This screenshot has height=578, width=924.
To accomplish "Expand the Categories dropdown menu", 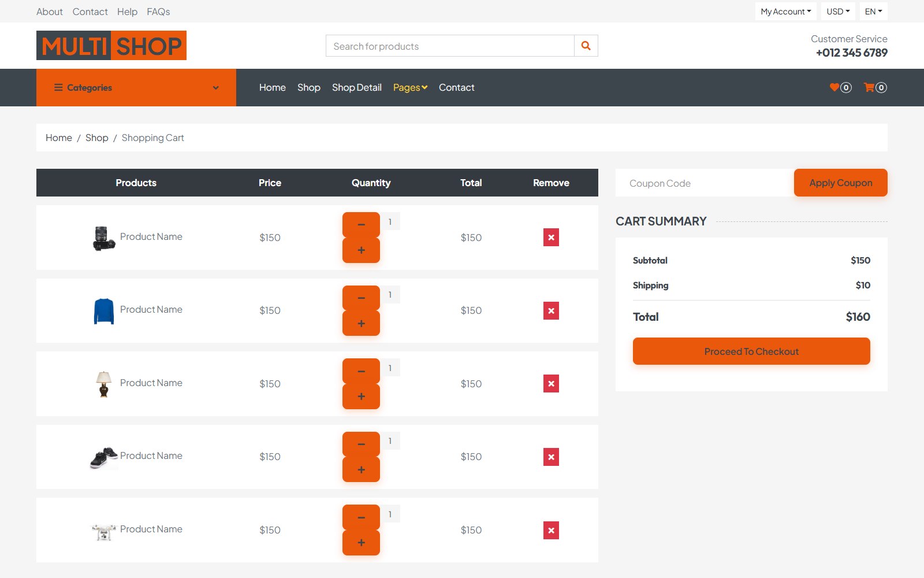I will (x=136, y=87).
